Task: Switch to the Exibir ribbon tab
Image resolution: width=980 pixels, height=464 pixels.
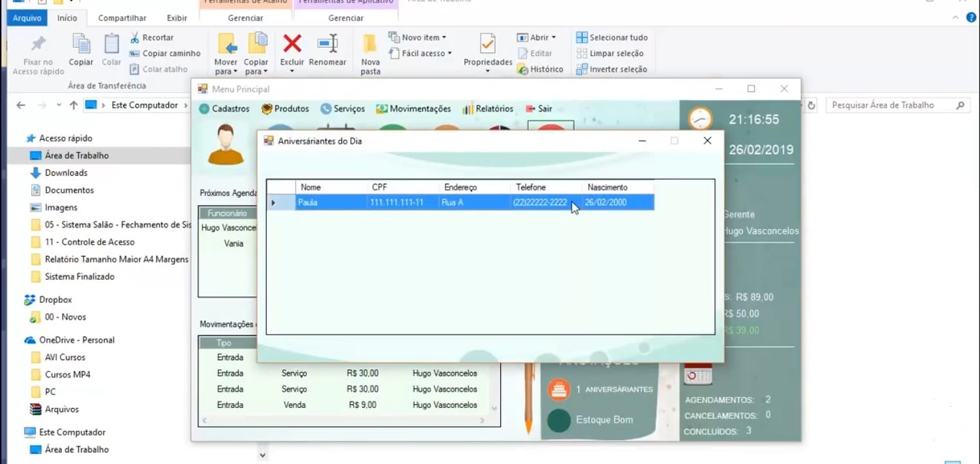Action: (x=177, y=18)
